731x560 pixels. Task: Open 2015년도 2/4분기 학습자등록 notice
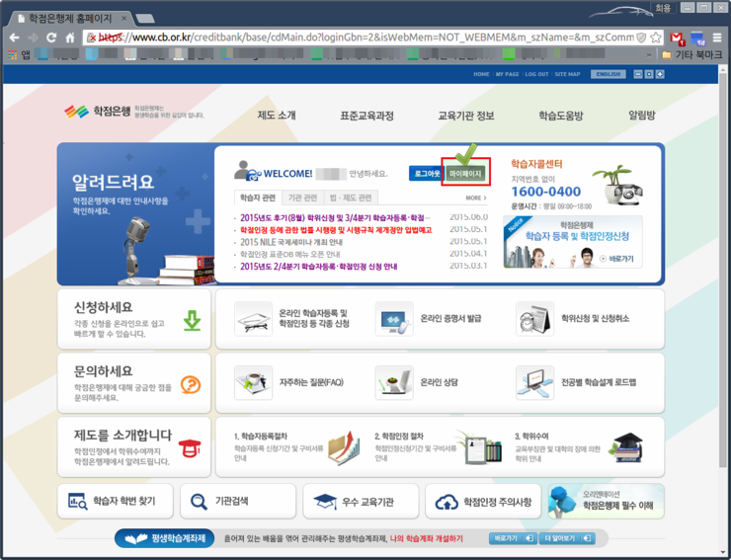pyautogui.click(x=318, y=267)
